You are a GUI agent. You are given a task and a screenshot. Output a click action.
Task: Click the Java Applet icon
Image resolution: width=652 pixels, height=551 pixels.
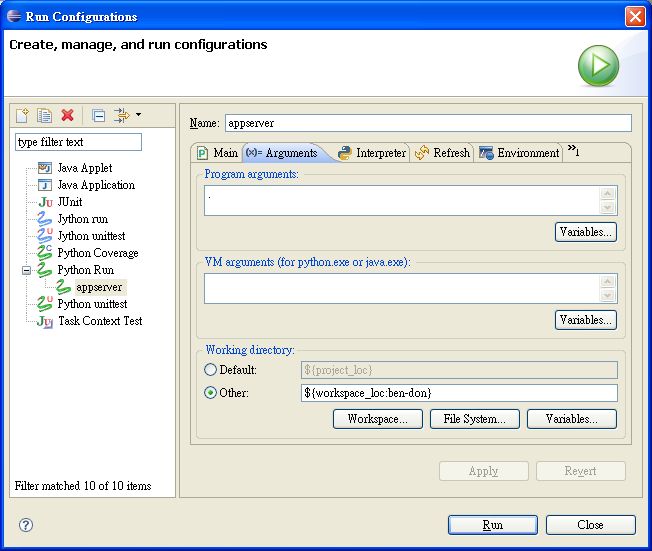44,168
